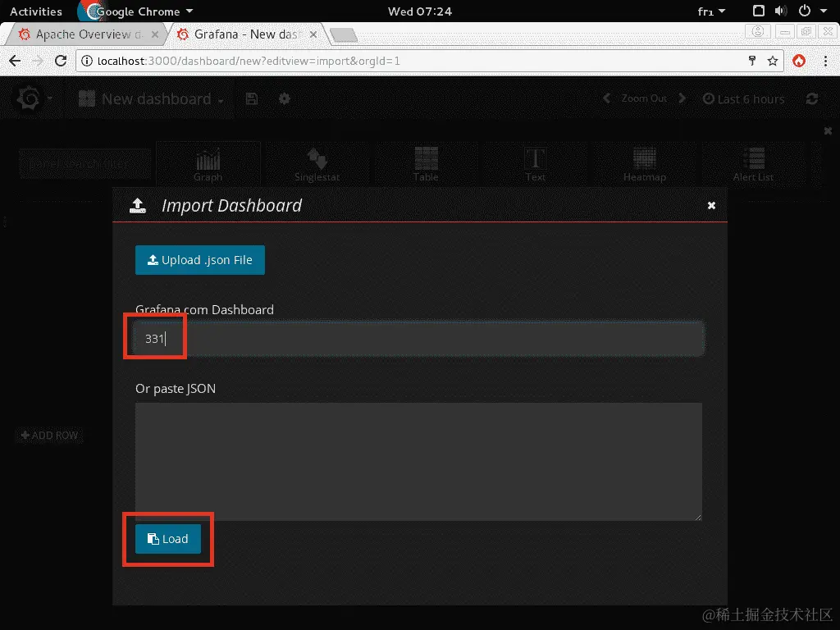Close the panel picker row
The height and width of the screenshot is (630, 840).
click(x=828, y=130)
